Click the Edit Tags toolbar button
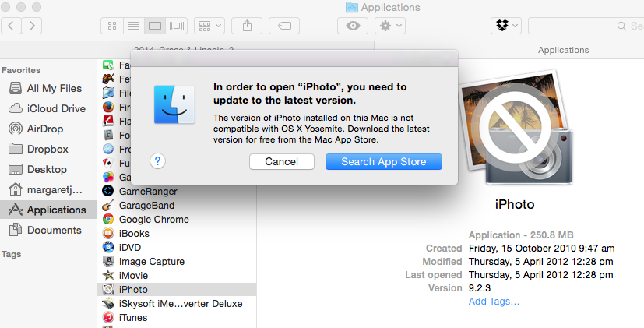Image resolution: width=644 pixels, height=328 pixels. coord(284,26)
